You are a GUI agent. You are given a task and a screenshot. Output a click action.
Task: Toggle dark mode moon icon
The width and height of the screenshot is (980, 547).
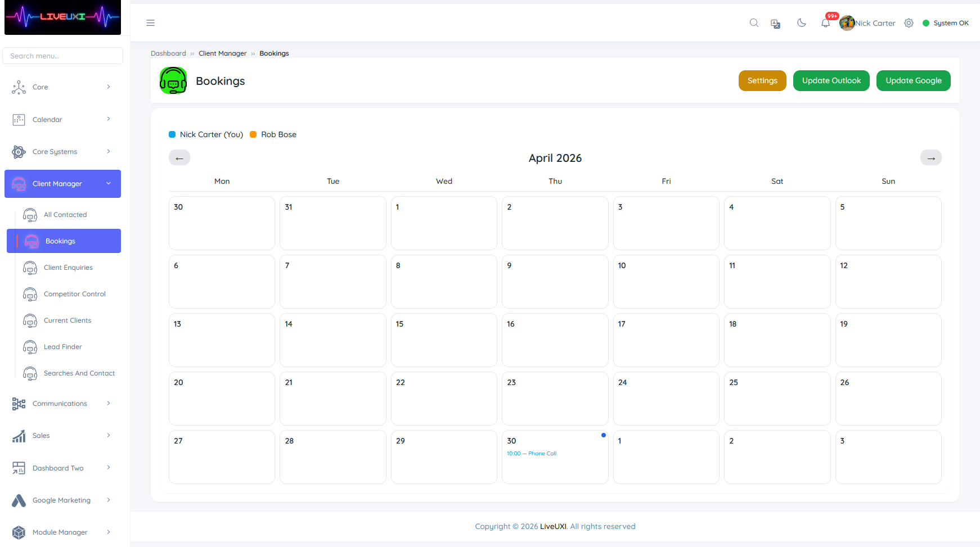click(802, 23)
